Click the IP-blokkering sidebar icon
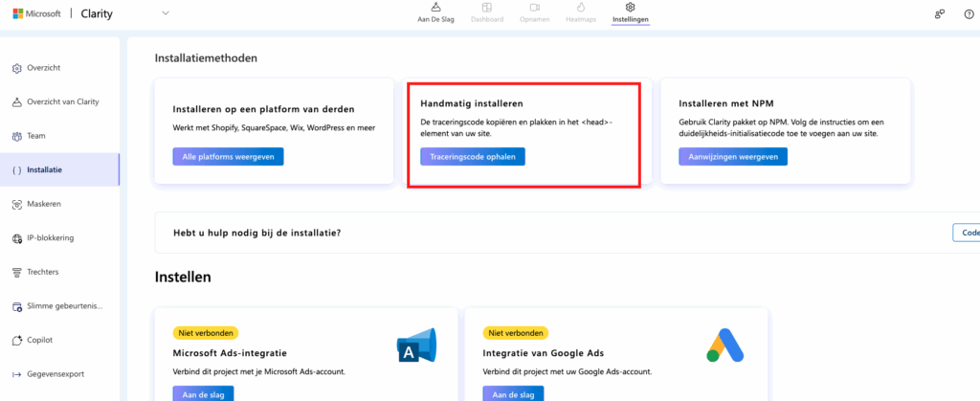 17,238
